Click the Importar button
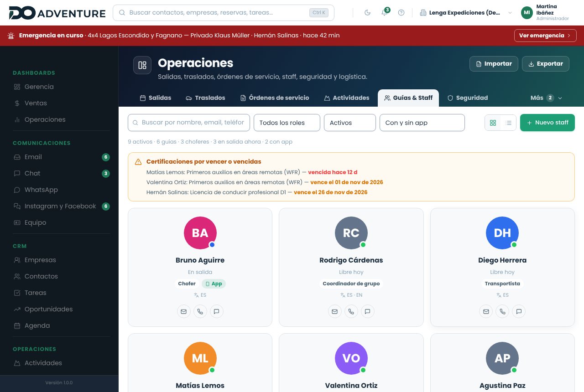The image size is (584, 392). click(x=494, y=64)
